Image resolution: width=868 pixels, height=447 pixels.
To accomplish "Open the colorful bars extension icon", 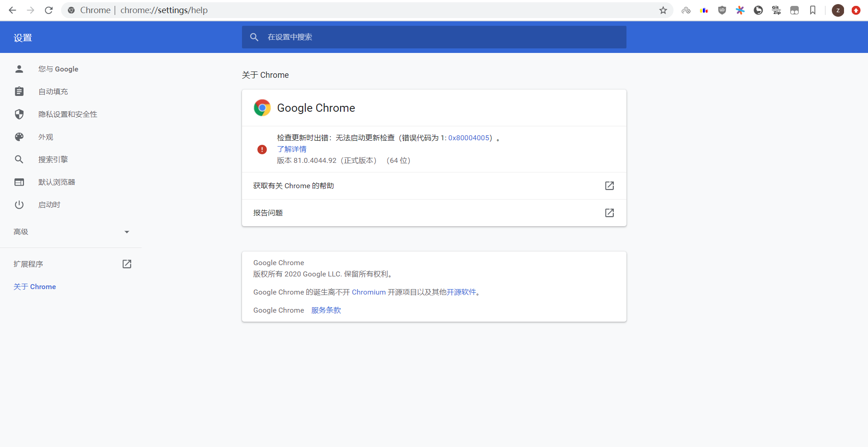I will [x=704, y=10].
